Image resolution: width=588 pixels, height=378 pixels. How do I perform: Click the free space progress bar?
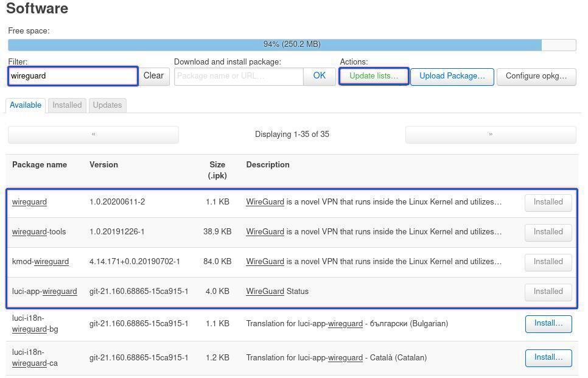click(x=292, y=44)
